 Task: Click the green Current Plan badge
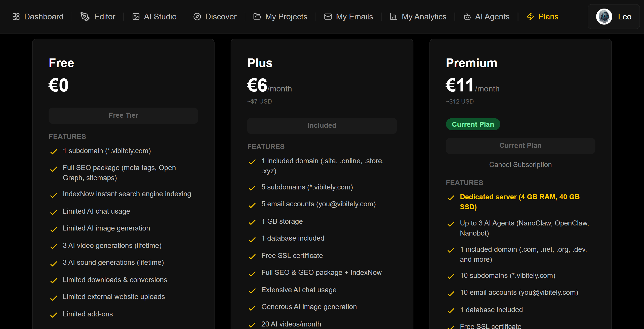click(x=473, y=124)
